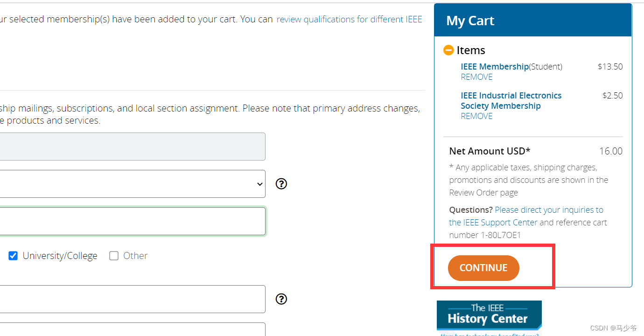
Task: Click the greyed-out top input field
Action: coord(131,147)
